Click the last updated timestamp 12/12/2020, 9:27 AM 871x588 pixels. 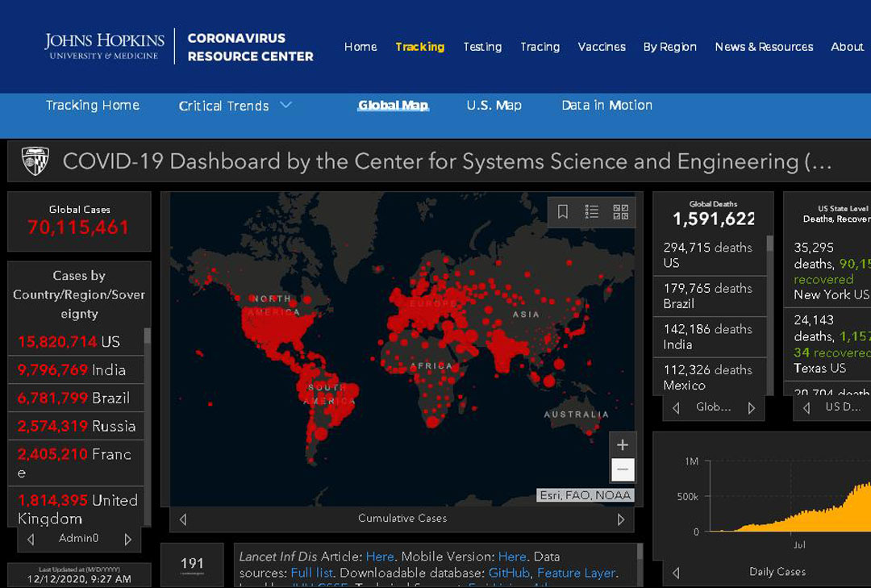79,579
